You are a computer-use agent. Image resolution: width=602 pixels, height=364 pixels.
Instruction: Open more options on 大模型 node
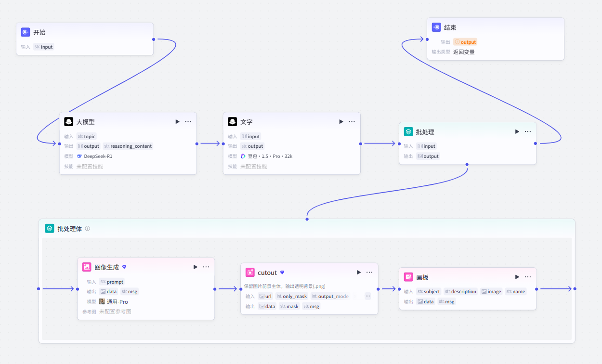[188, 122]
